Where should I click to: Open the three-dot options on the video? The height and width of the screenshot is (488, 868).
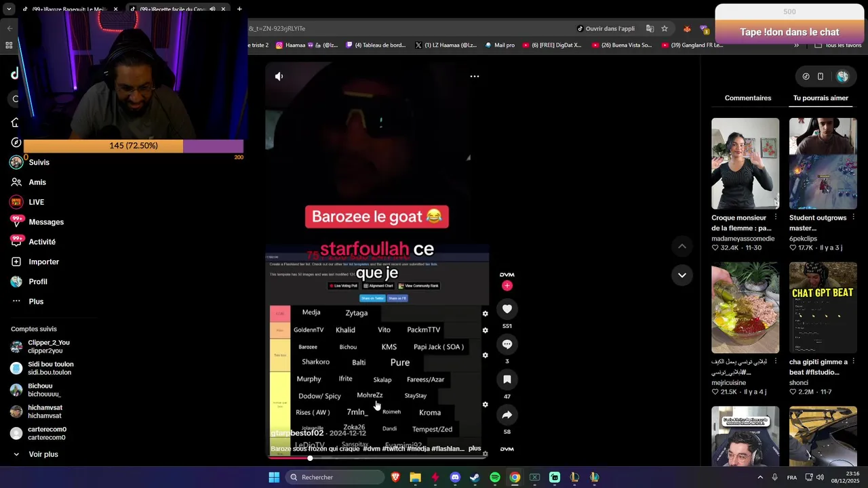tap(475, 77)
